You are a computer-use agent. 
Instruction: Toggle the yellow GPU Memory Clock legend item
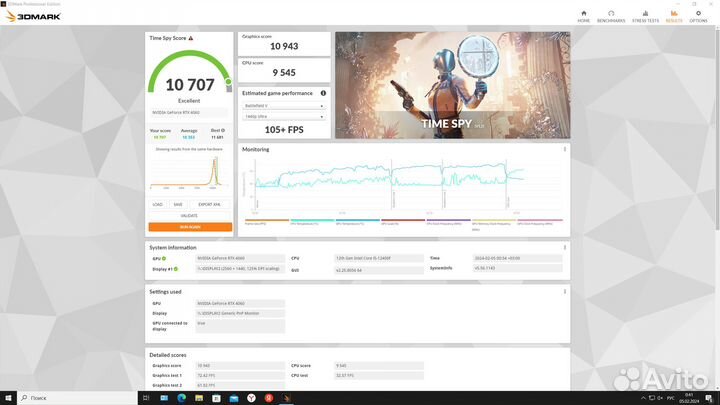coord(494,224)
